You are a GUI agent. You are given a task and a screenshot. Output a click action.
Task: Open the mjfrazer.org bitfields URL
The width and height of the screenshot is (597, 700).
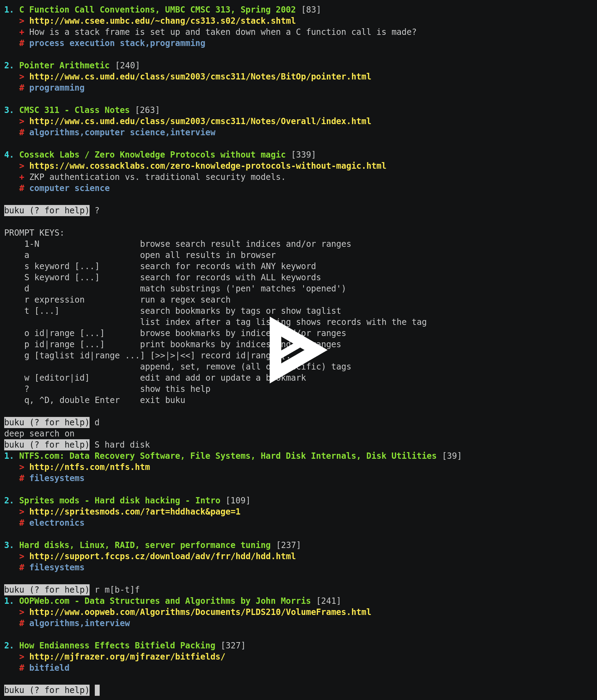127,657
